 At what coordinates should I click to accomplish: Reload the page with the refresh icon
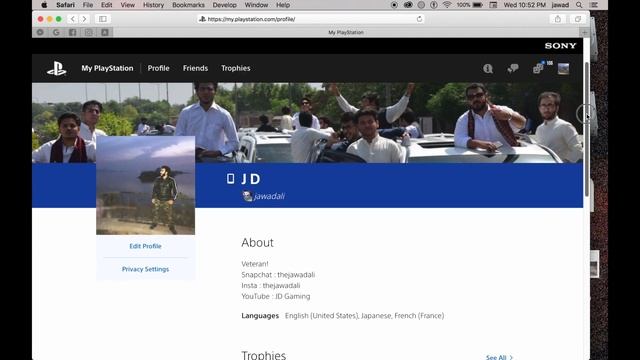419,19
